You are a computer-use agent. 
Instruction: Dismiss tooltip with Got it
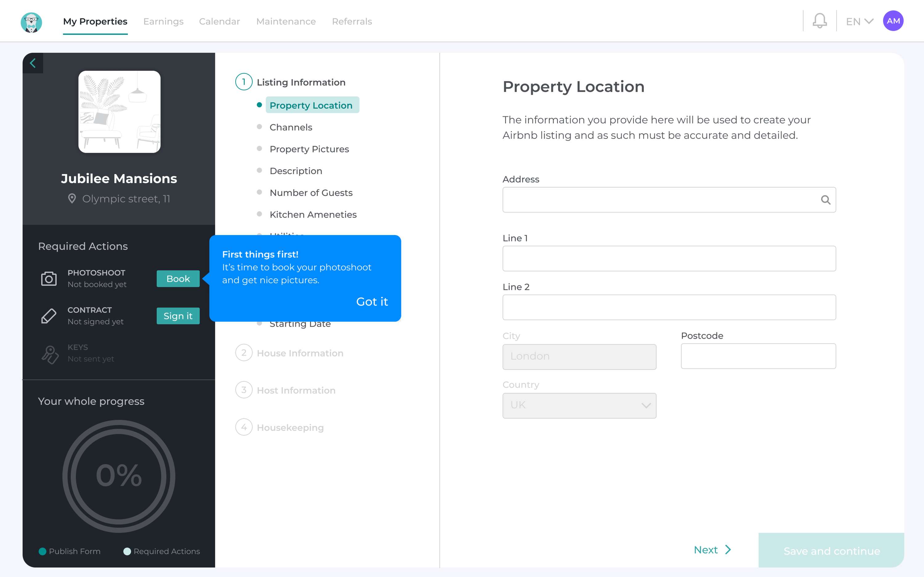[x=372, y=302]
